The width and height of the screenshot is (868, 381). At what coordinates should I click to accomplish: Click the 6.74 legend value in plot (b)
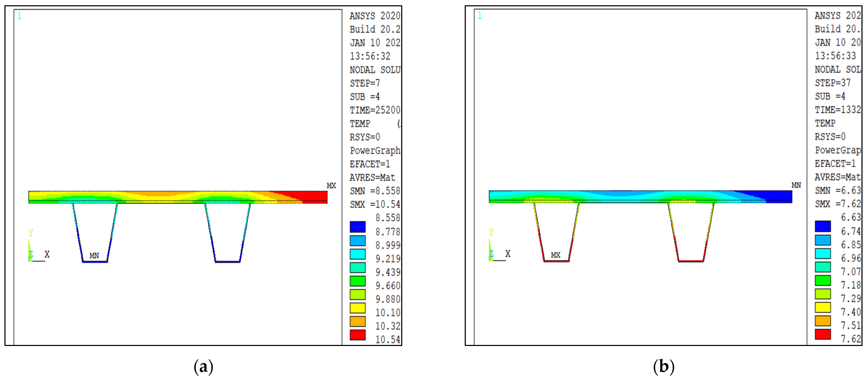[851, 232]
